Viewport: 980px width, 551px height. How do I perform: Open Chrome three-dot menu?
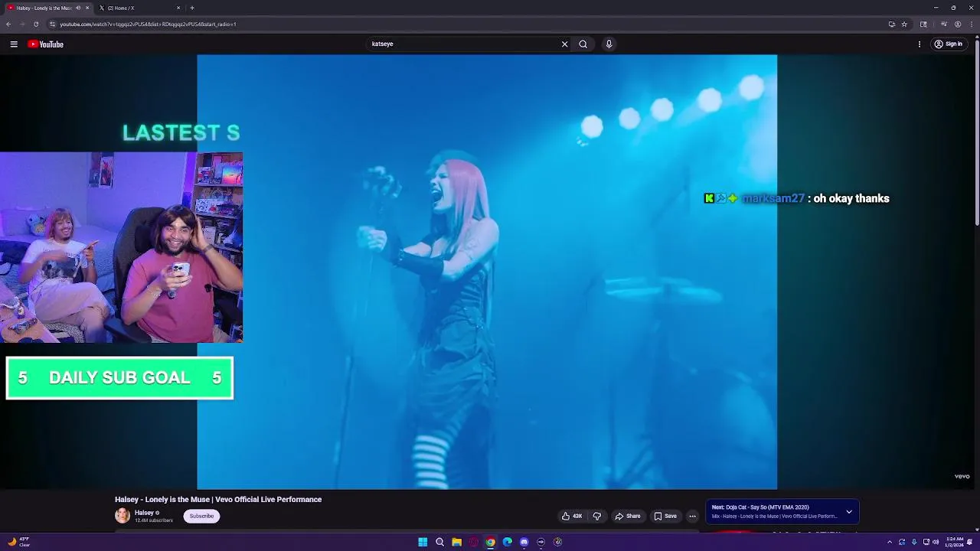point(972,24)
